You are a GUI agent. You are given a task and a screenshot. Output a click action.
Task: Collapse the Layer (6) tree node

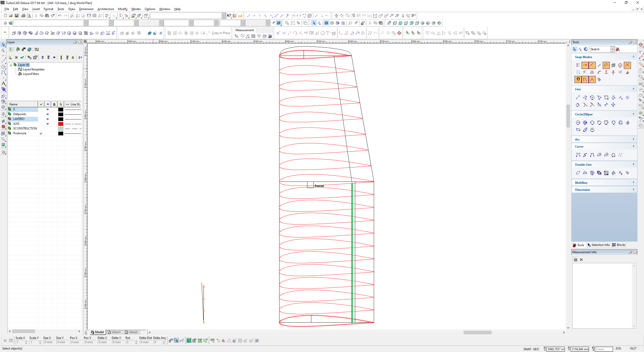pos(11,65)
